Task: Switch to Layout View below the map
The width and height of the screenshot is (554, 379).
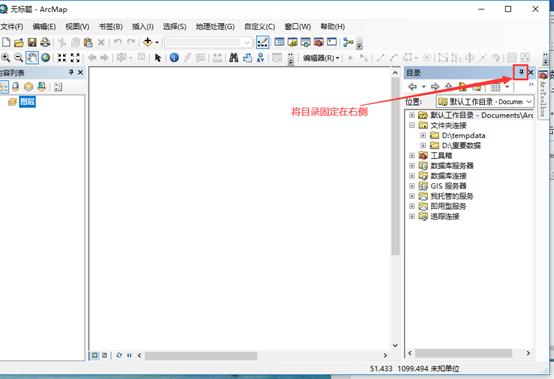Action: (105, 355)
